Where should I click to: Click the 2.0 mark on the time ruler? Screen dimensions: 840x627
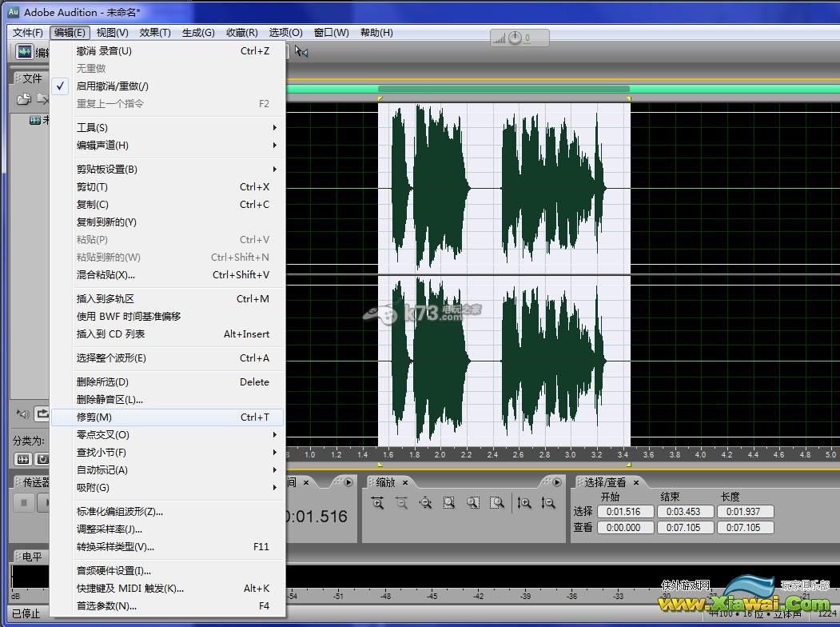tap(440, 454)
